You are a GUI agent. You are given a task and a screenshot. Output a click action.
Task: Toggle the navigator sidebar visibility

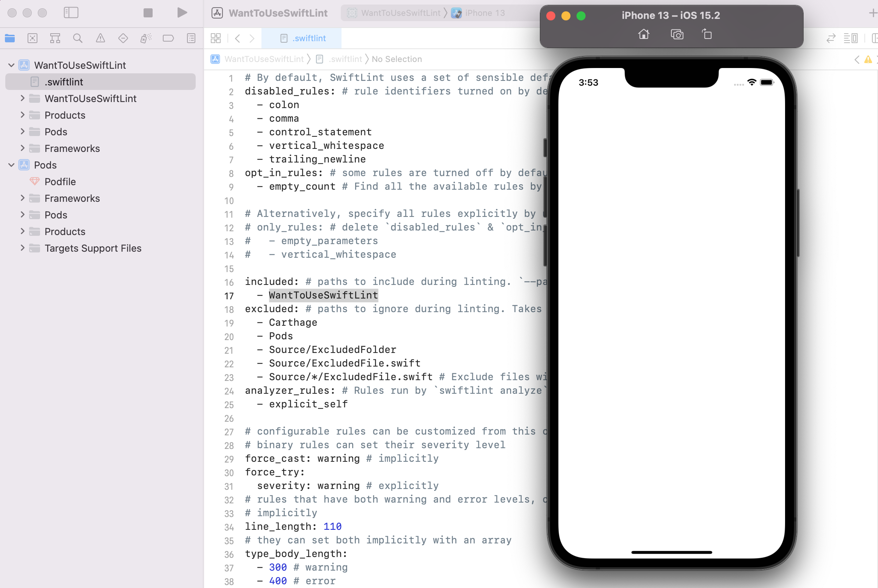(71, 13)
